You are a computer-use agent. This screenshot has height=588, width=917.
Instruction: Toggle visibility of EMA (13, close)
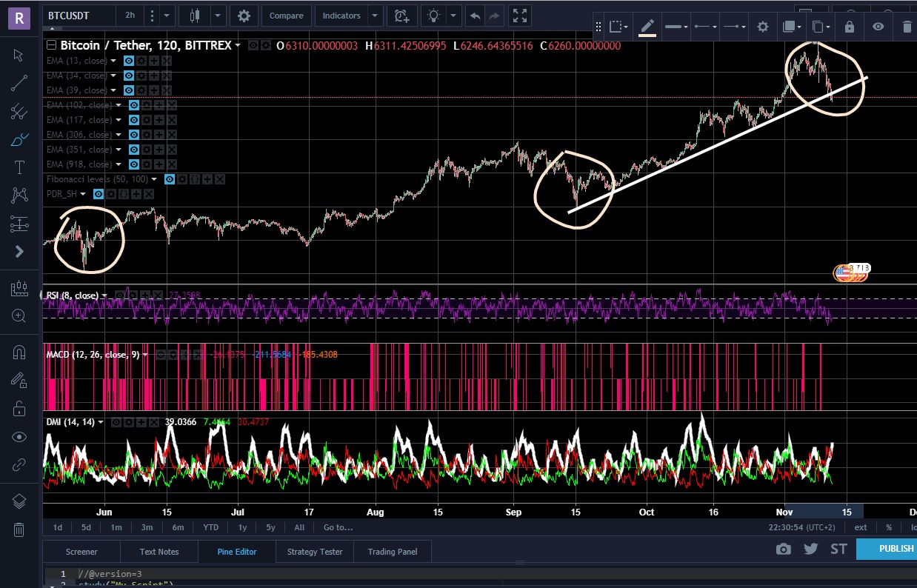pos(128,61)
